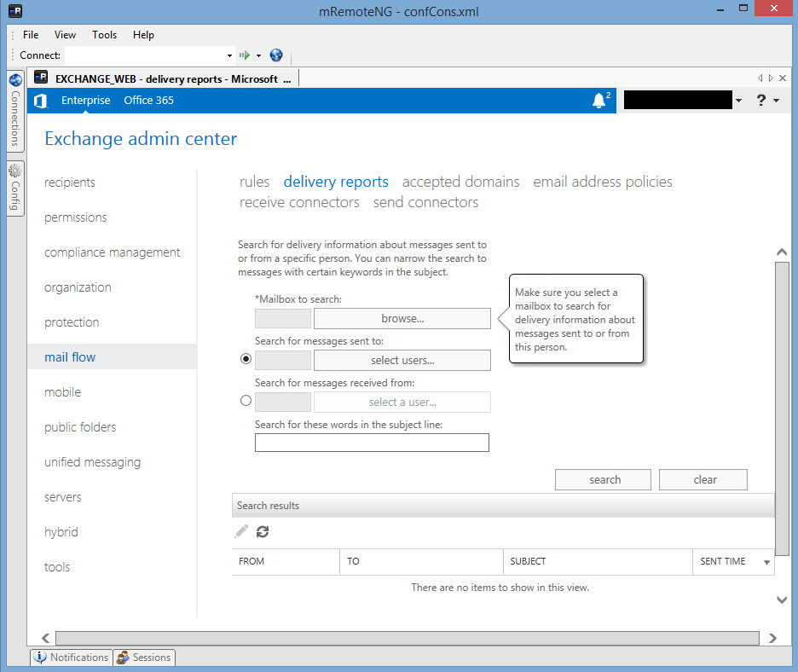Click the help question mark icon
The image size is (798, 672).
(760, 101)
